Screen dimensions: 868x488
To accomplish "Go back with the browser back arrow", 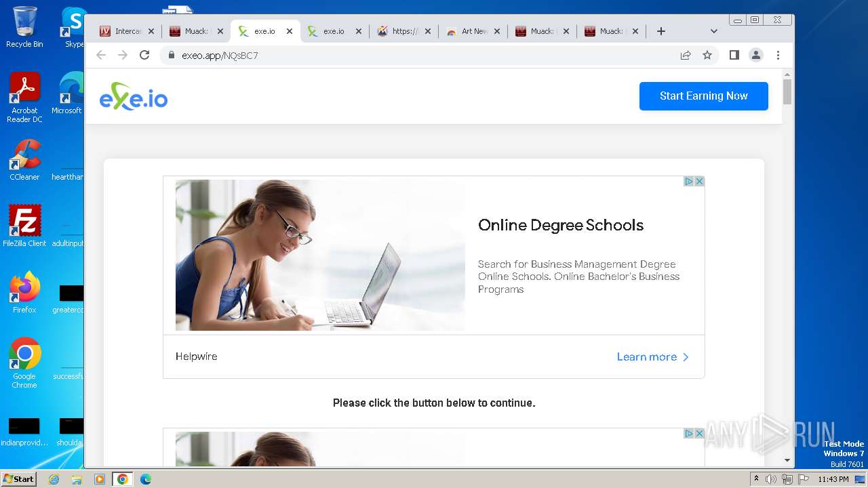I will [x=101, y=55].
